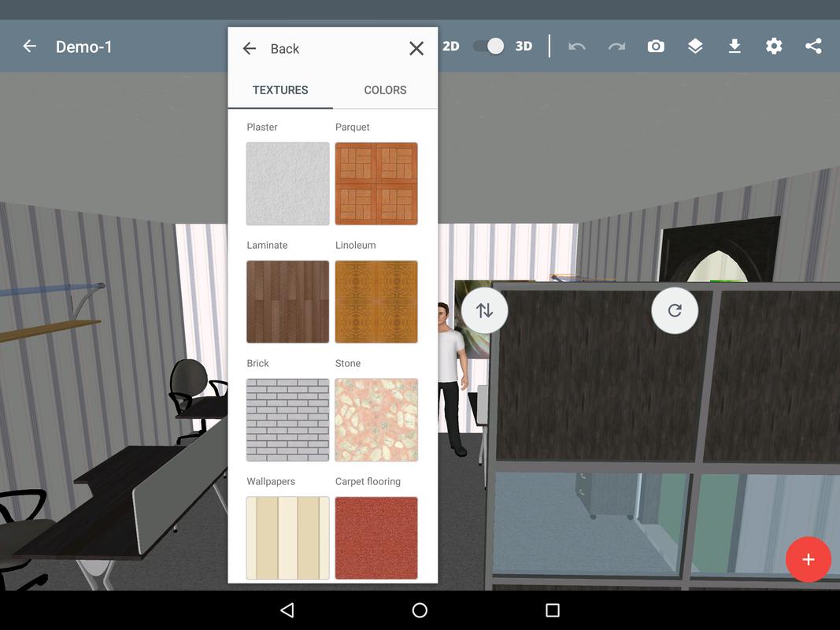Close the textures panel with the X
The width and height of the screenshot is (840, 630).
tap(416, 49)
